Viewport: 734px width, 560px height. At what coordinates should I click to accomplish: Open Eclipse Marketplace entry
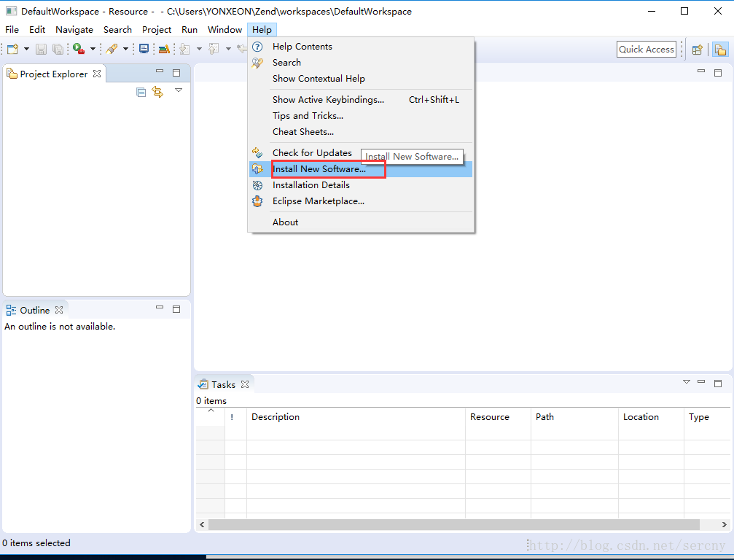click(x=361, y=201)
